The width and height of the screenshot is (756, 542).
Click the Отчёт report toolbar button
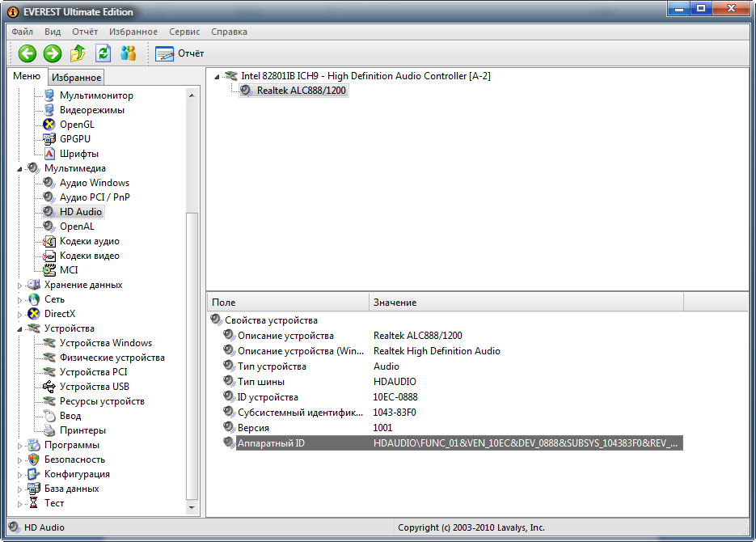179,53
